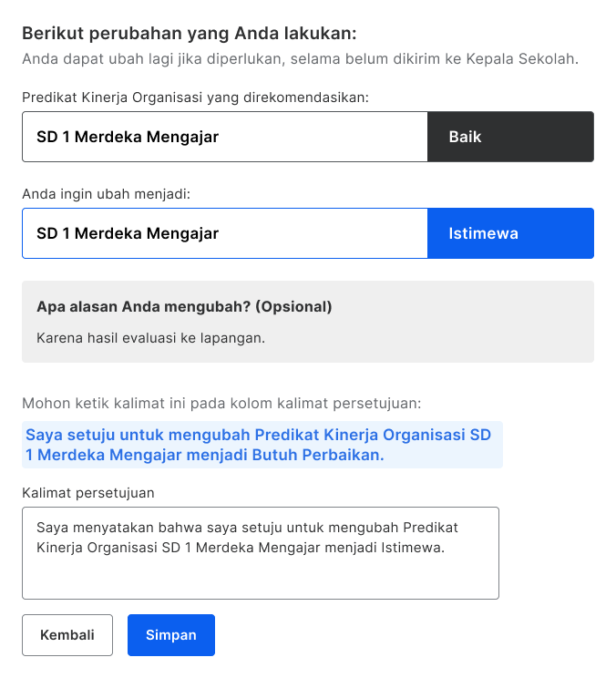
Task: Click the Berikut perubahan yang Anda lakukan heading
Action: pyautogui.click(x=190, y=34)
